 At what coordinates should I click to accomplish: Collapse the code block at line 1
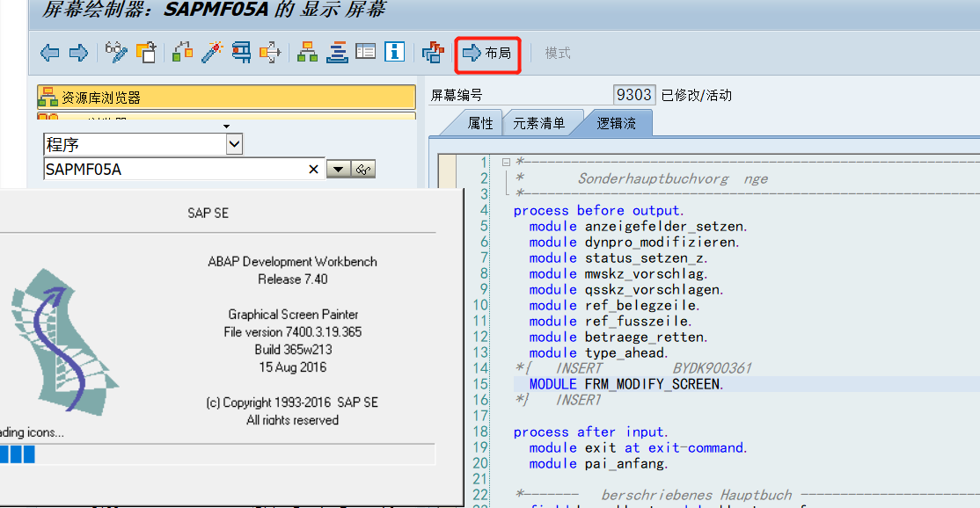point(508,162)
